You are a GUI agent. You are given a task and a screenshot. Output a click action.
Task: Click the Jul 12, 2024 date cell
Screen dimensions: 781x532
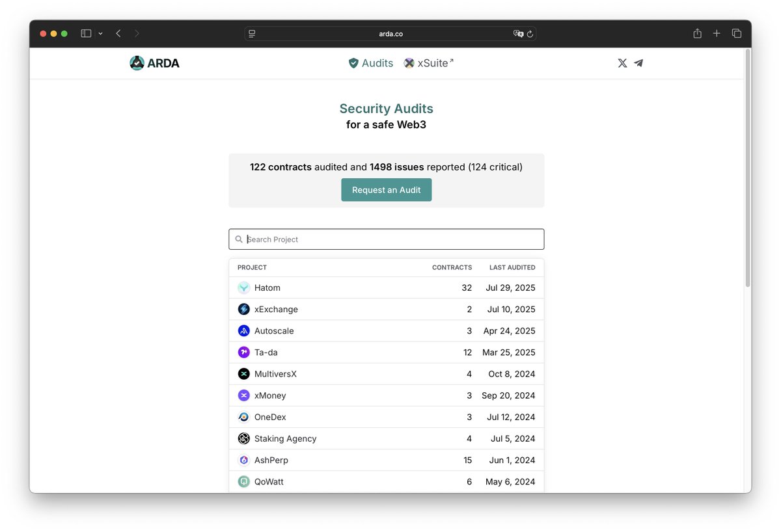point(511,417)
